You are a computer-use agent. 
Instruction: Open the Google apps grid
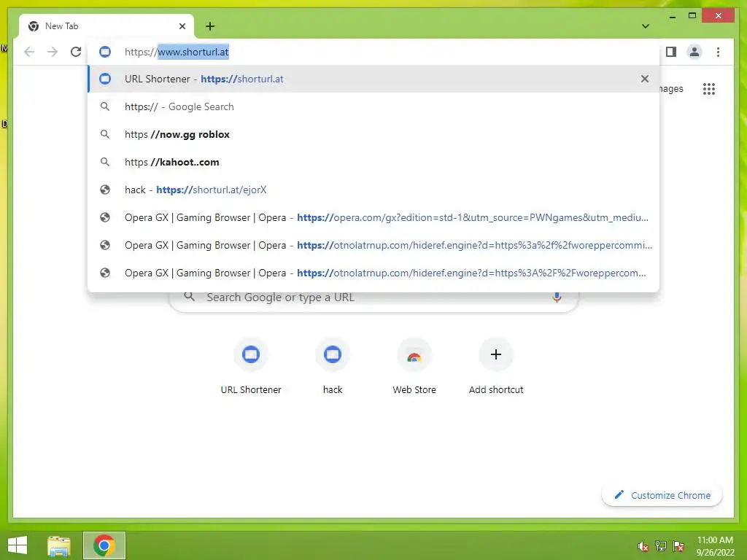point(709,89)
